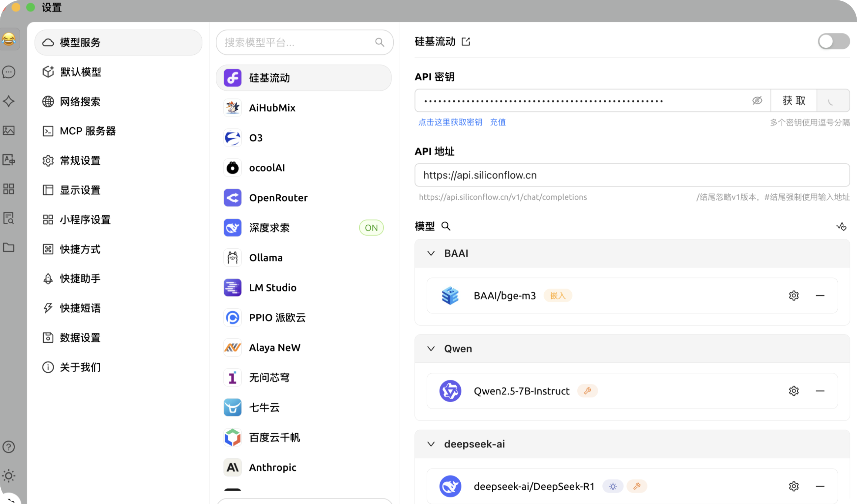Open the files folder sidebar icon

(9, 247)
